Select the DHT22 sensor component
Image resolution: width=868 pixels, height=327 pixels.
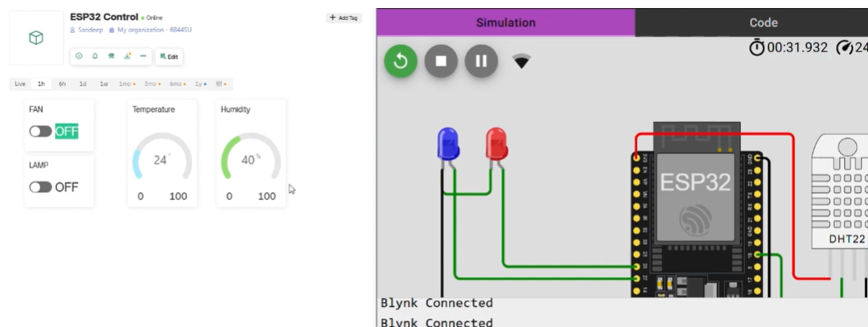click(x=841, y=191)
